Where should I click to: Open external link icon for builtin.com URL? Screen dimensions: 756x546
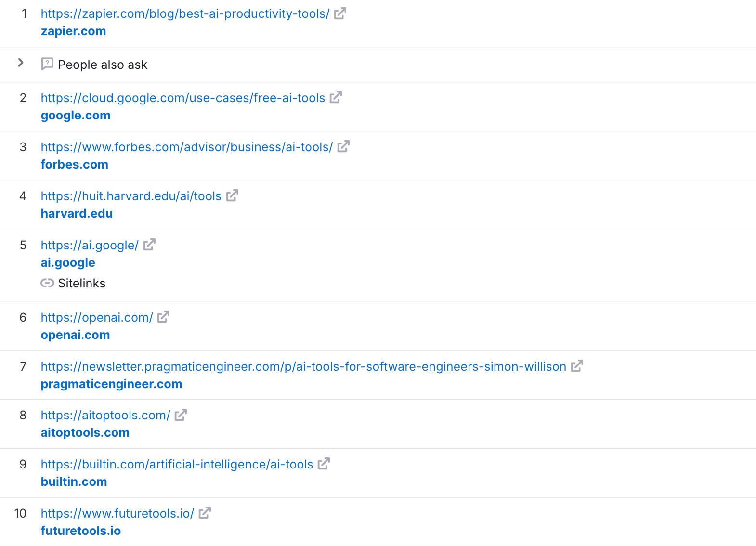[x=324, y=464]
